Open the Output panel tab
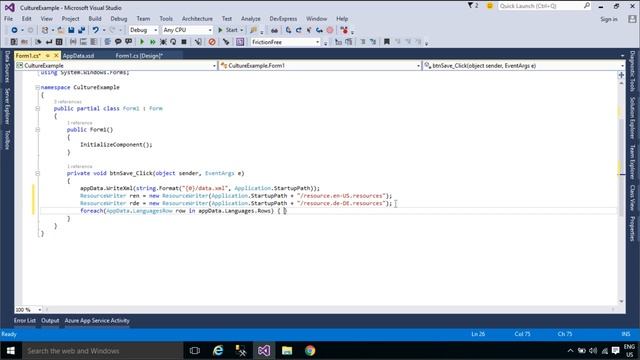Viewport: 640px width, 360px height. 50,320
